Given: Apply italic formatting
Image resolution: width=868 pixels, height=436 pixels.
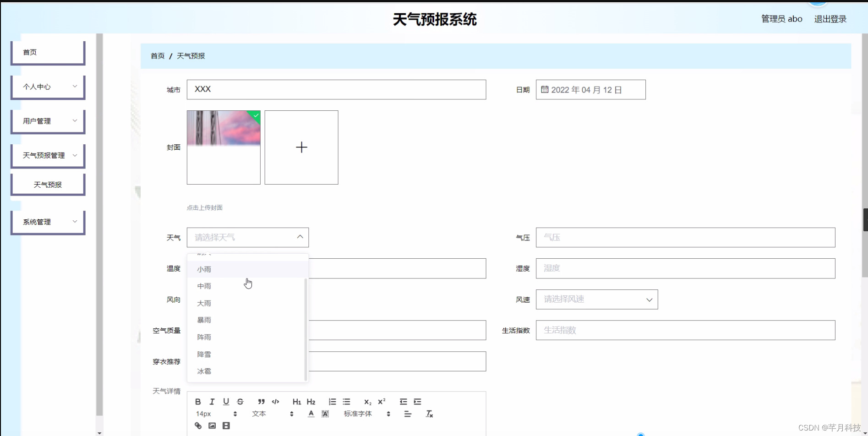Looking at the screenshot, I should coord(212,402).
